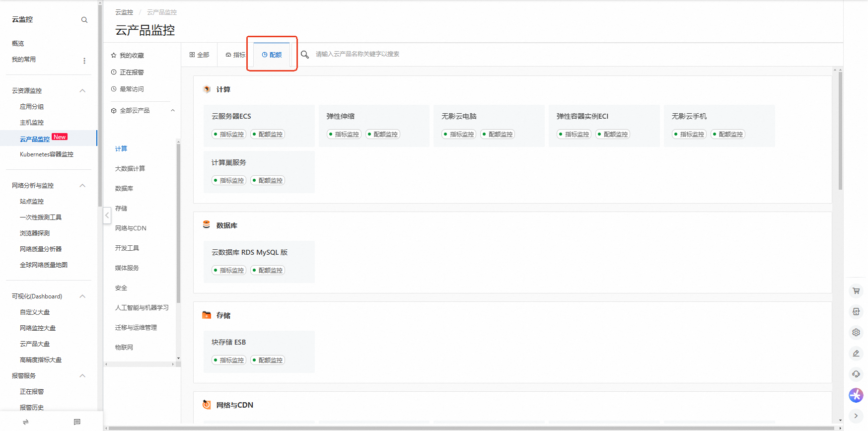Expand the right toolbar using bottom chevron
The height and width of the screenshot is (431, 868).
(856, 416)
